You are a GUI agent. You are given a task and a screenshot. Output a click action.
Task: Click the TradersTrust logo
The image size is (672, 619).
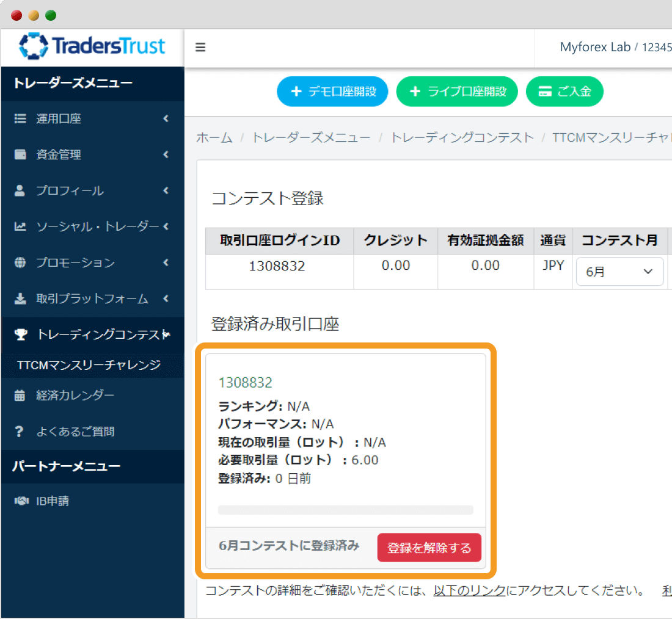(92, 46)
